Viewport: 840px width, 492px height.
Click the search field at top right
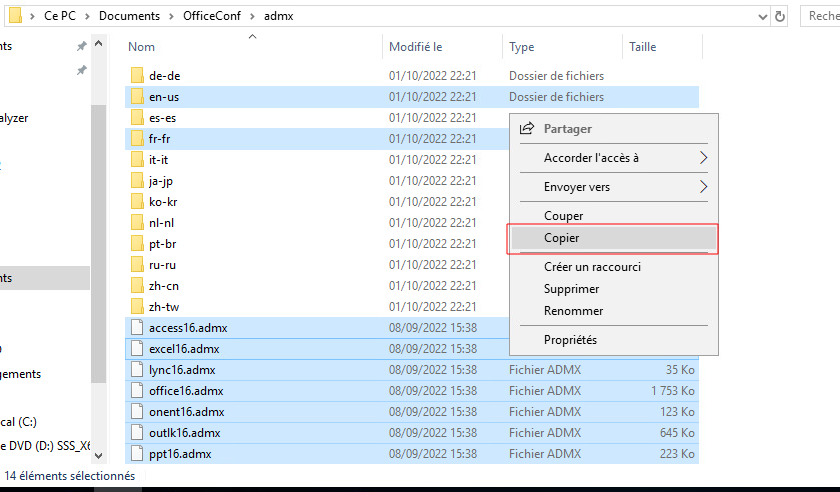tap(822, 16)
